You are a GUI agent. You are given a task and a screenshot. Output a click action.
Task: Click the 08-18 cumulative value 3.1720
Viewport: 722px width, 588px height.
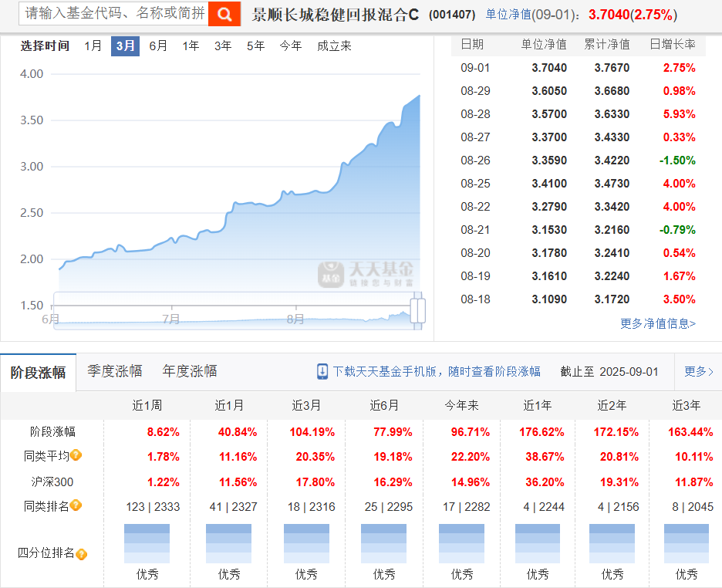pyautogui.click(x=612, y=299)
